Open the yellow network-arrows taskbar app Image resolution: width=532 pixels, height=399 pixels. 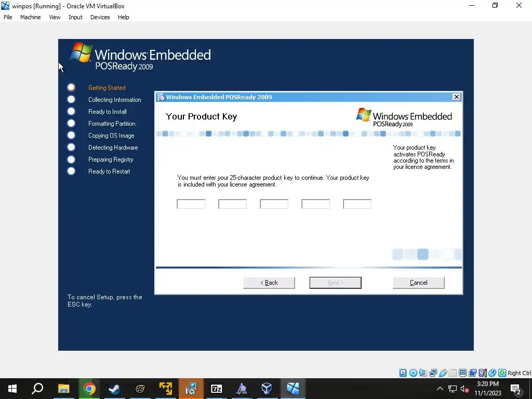pos(166,389)
